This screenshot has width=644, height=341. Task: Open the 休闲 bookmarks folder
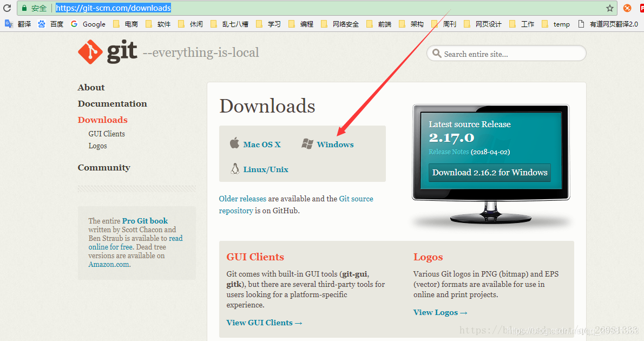tap(190, 24)
